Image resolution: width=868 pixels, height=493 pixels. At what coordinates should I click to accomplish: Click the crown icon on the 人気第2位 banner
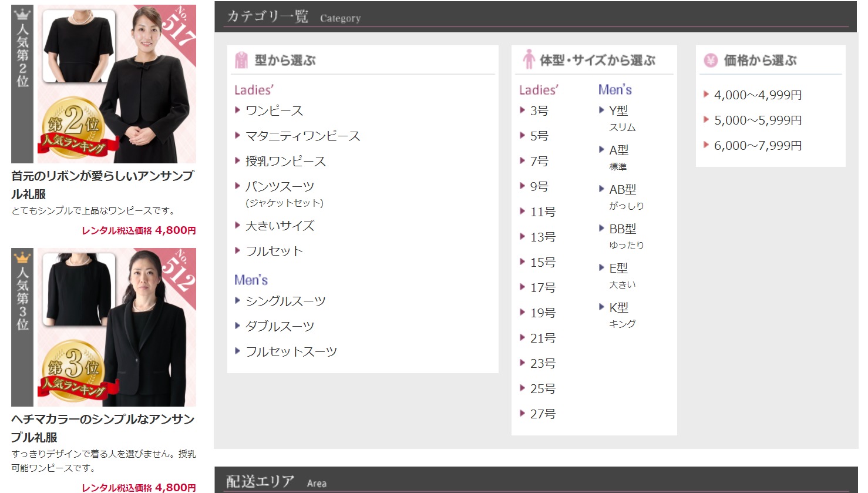tap(22, 14)
